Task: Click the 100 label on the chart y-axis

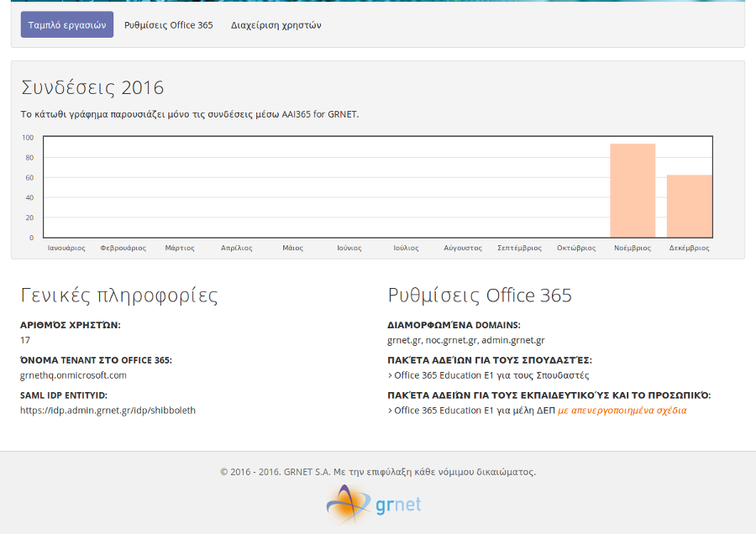Action: [x=28, y=138]
